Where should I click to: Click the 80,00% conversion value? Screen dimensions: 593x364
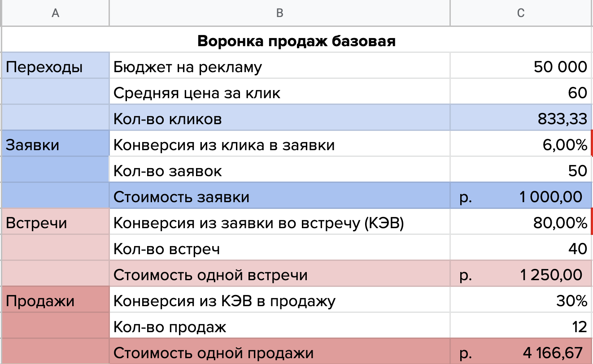(x=521, y=223)
